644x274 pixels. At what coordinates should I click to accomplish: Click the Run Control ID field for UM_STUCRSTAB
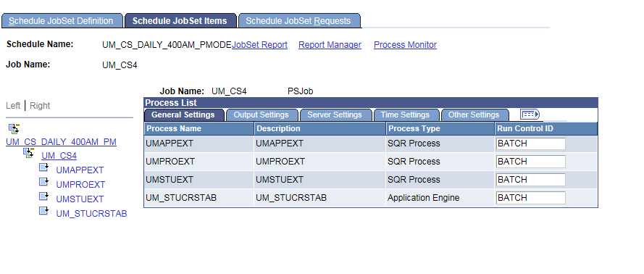[531, 198]
